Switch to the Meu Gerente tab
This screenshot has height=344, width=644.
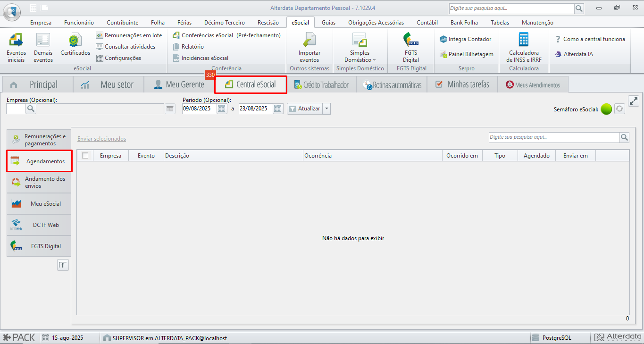tap(179, 84)
